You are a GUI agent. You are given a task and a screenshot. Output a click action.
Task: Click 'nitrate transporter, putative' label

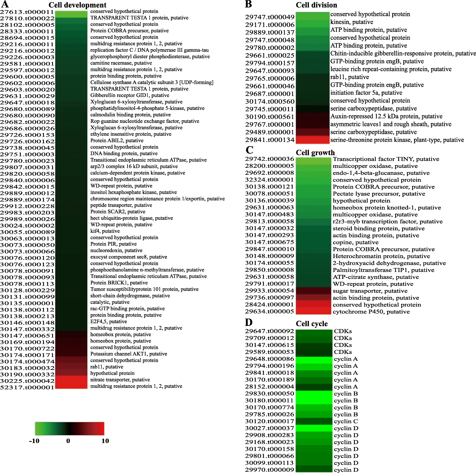(120, 380)
